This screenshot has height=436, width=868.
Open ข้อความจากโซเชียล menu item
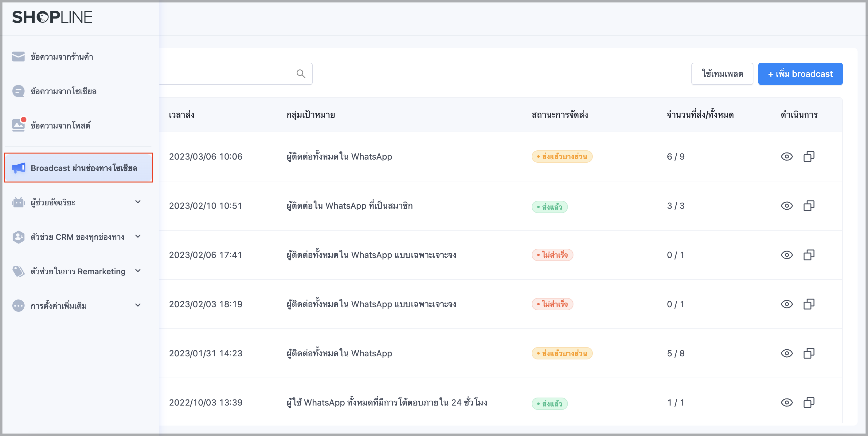[x=78, y=91]
